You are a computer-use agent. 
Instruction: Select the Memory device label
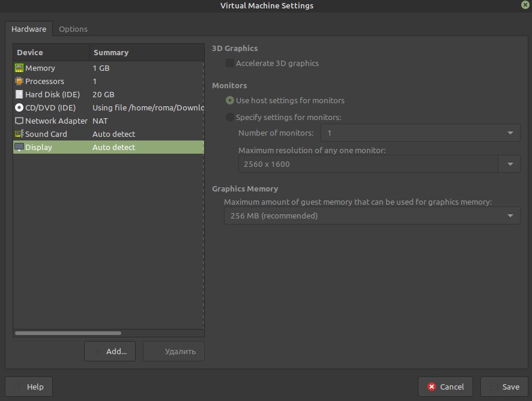click(x=40, y=68)
